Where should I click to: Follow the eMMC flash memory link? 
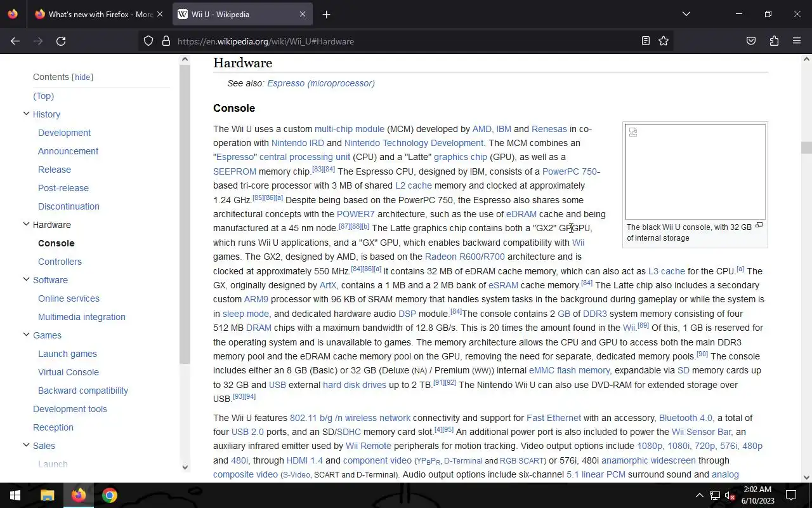pos(570,370)
